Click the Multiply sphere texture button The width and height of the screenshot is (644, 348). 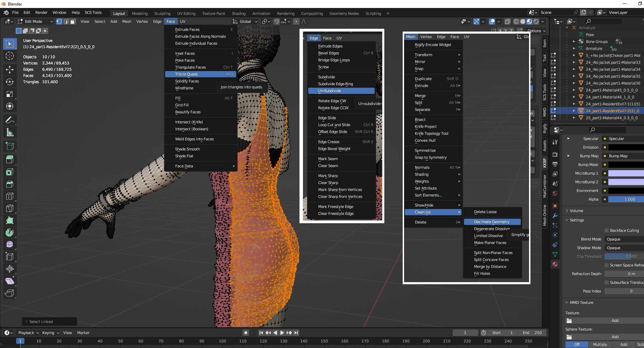click(600, 345)
